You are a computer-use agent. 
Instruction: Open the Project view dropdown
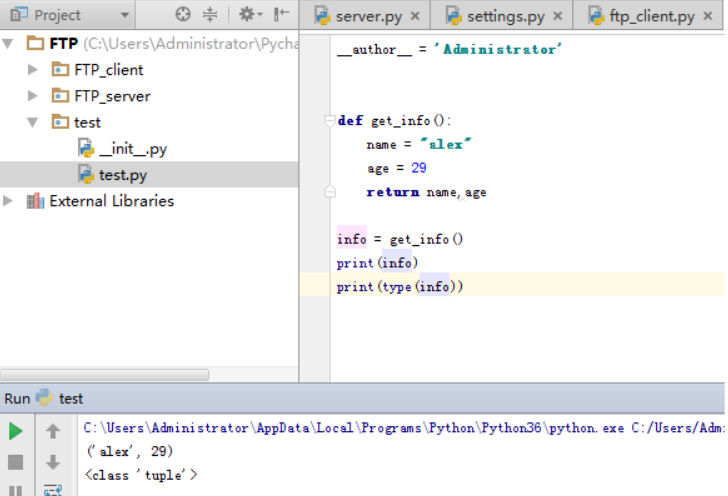[x=124, y=15]
